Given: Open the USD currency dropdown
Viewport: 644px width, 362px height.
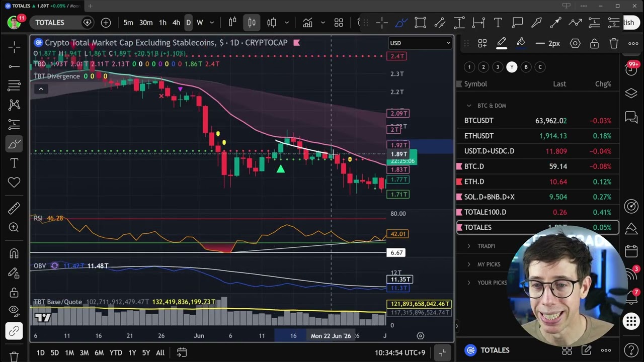Looking at the screenshot, I should [x=420, y=43].
